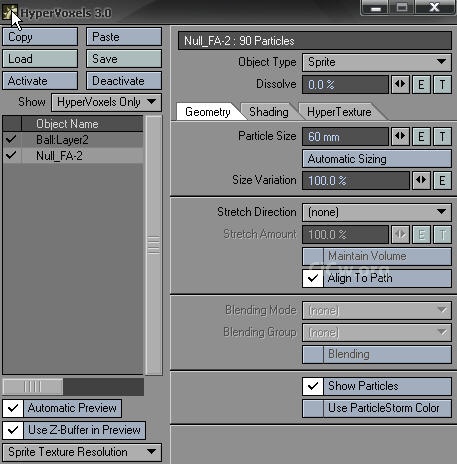This screenshot has width=457, height=464.
Task: Click the Size Variation value field
Action: [x=356, y=180]
